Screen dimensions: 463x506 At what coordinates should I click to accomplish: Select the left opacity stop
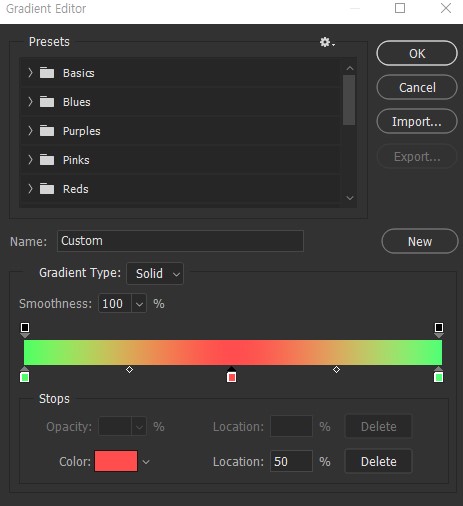click(25, 329)
